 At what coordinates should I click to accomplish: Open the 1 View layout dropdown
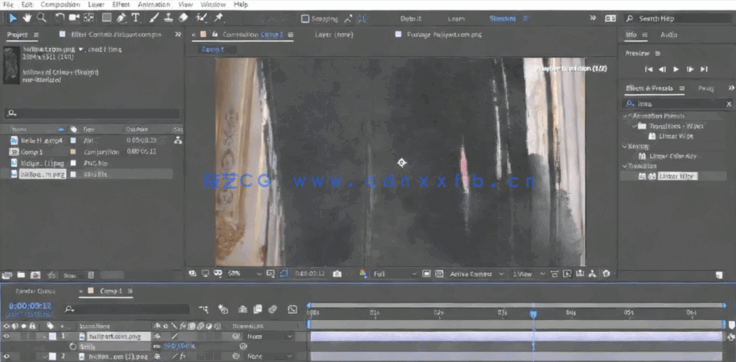tap(529, 274)
